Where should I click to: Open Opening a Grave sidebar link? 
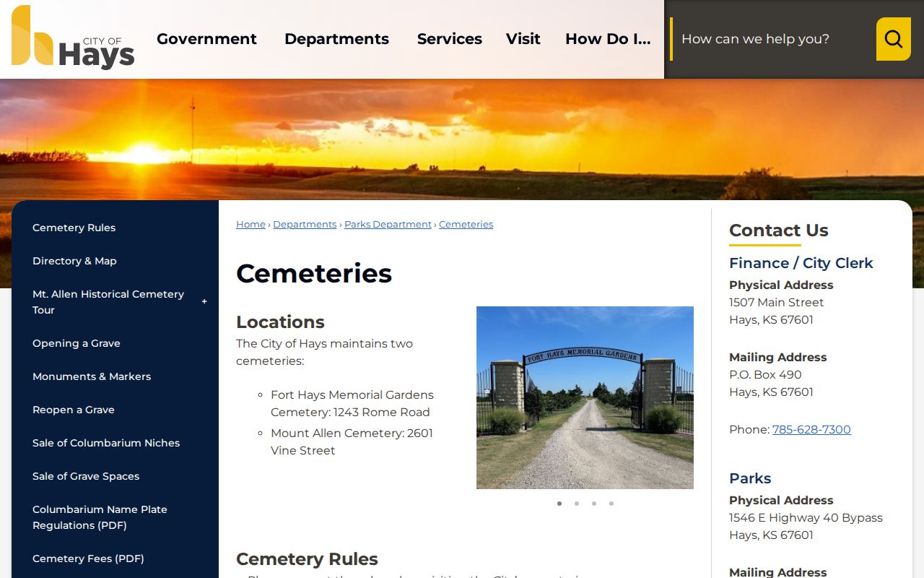coord(77,343)
